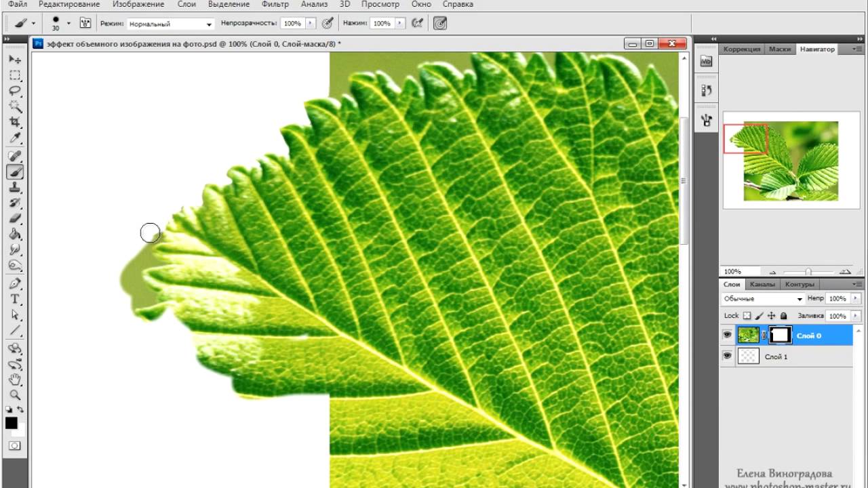The width and height of the screenshot is (868, 488).
Task: Switch to the Контуры tab
Action: coord(800,285)
